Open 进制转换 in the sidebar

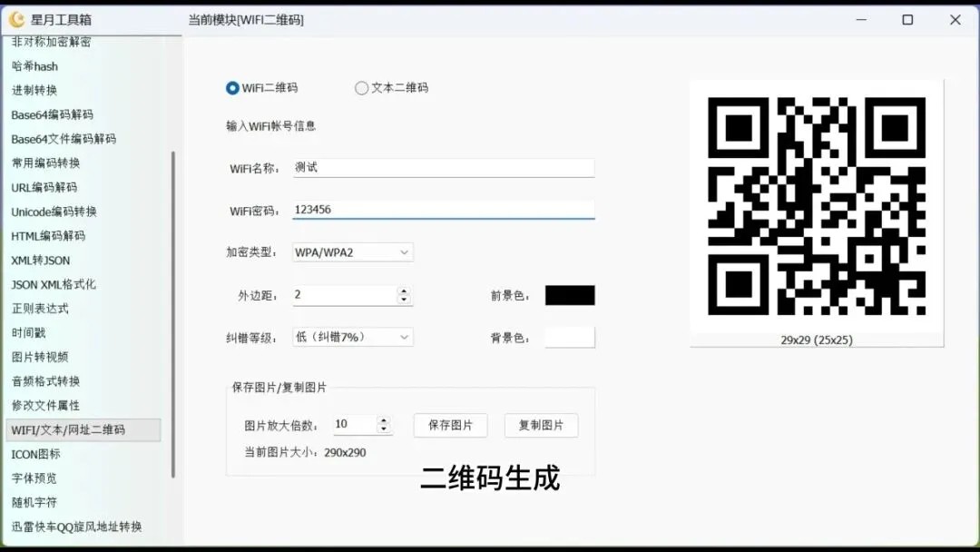click(34, 91)
